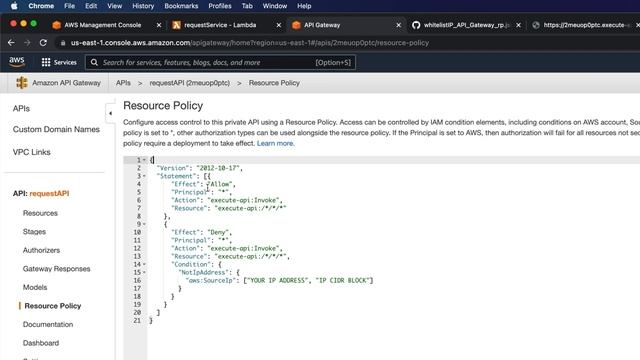Click the AWS logo
This screenshot has width=640, height=360.
tap(17, 62)
